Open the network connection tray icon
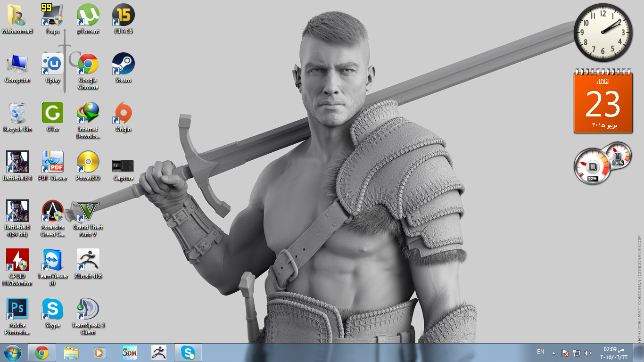 [577, 353]
